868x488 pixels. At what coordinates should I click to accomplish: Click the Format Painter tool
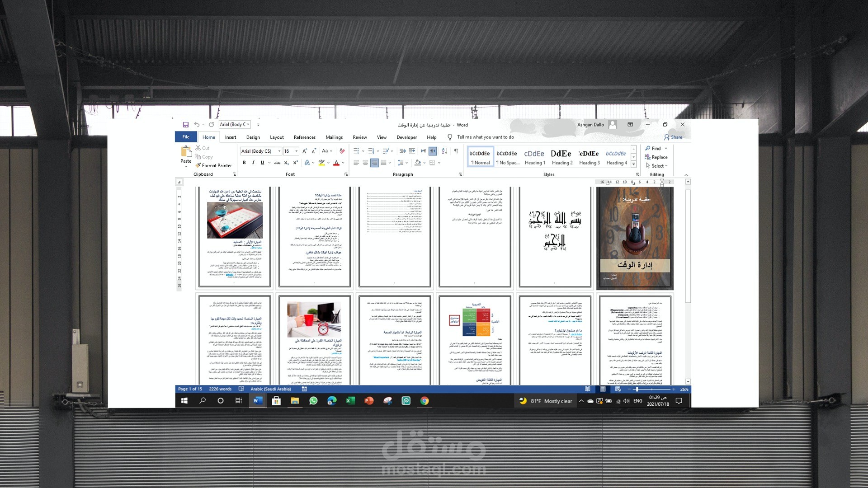[214, 165]
